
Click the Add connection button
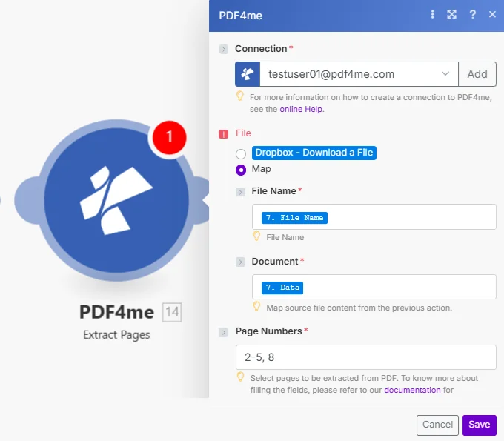click(477, 74)
